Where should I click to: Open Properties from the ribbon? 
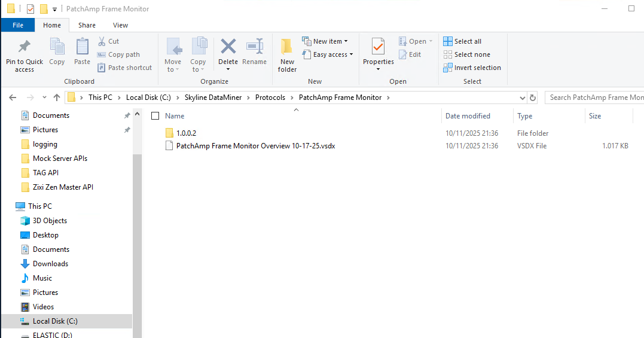378,48
